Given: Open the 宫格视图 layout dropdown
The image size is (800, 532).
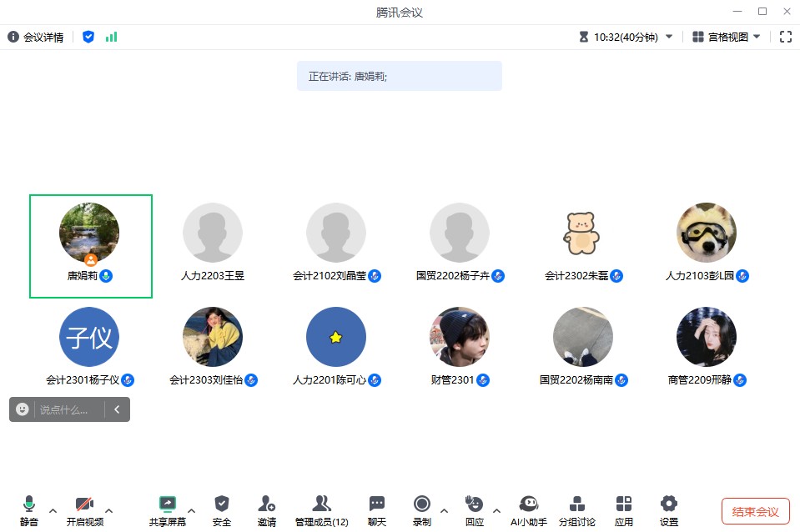Looking at the screenshot, I should pyautogui.click(x=727, y=37).
